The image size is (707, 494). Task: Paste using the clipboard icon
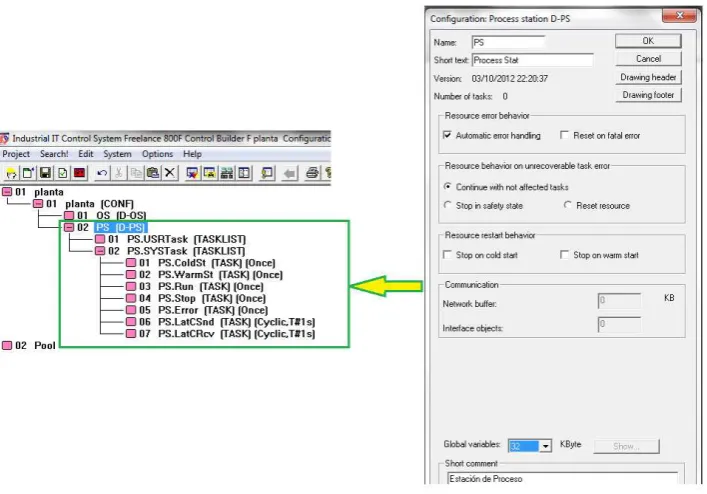coord(153,173)
